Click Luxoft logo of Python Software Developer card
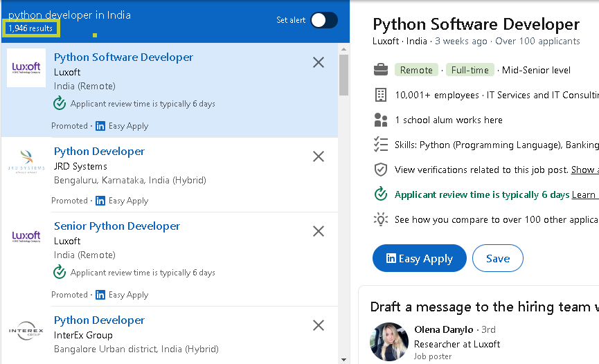This screenshot has height=364, width=599. pyautogui.click(x=26, y=68)
